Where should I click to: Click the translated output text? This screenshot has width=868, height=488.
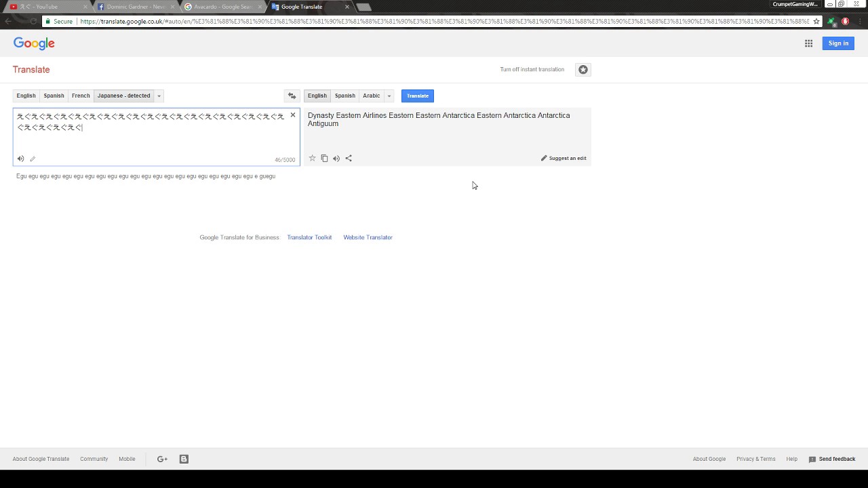pos(439,119)
